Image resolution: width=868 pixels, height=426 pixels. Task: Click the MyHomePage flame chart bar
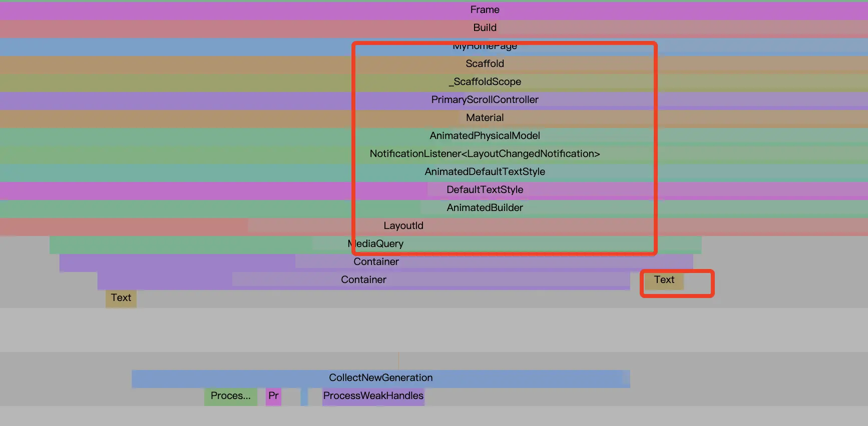[434, 46]
